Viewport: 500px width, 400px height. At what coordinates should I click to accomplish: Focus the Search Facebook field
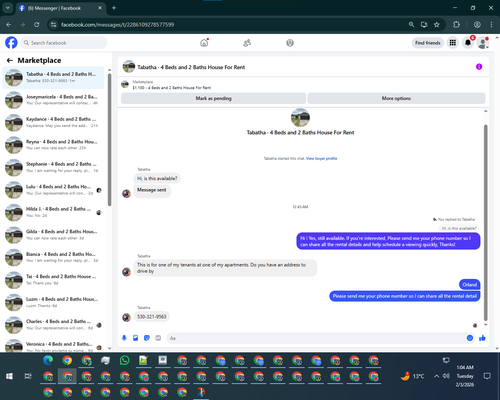[x=64, y=43]
